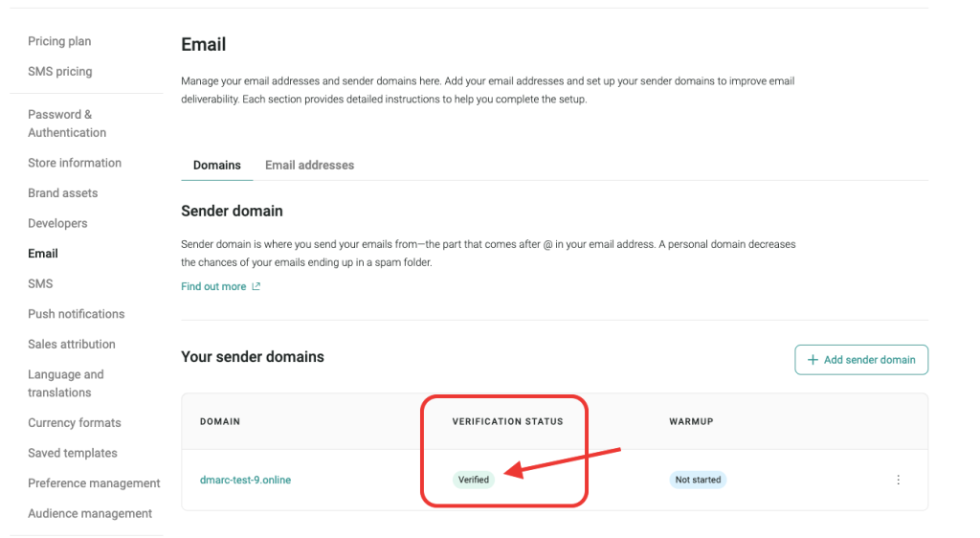Viewport: 980px width, 538px height.
Task: Open the Find out more link
Action: [x=213, y=286]
